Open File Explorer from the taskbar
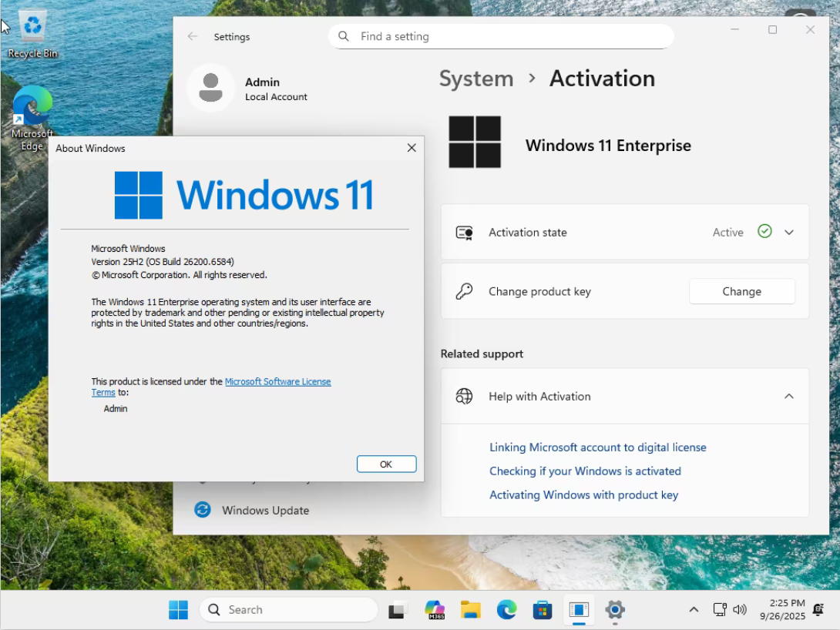Image resolution: width=840 pixels, height=630 pixels. [471, 610]
